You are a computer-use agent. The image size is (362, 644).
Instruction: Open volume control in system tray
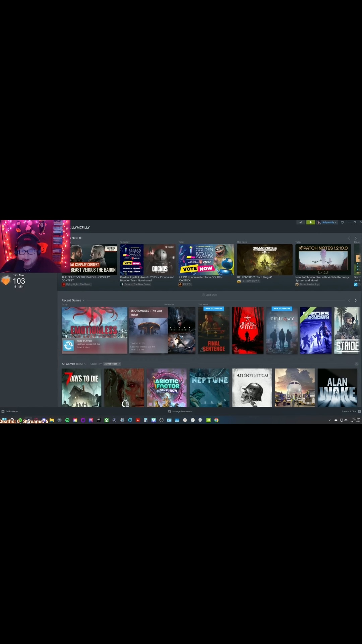click(x=346, y=420)
